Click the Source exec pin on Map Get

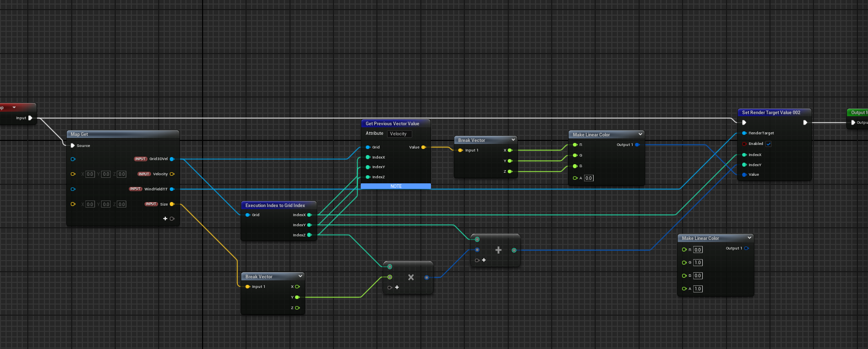tap(73, 145)
